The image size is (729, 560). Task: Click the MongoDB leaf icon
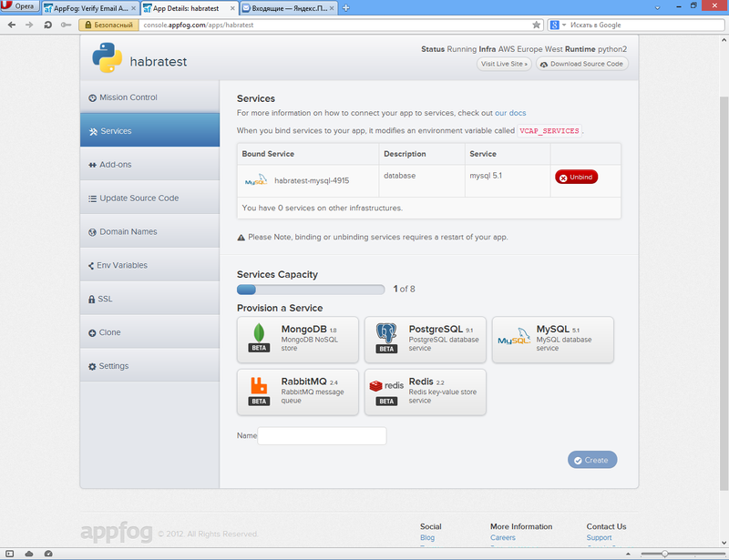(259, 332)
